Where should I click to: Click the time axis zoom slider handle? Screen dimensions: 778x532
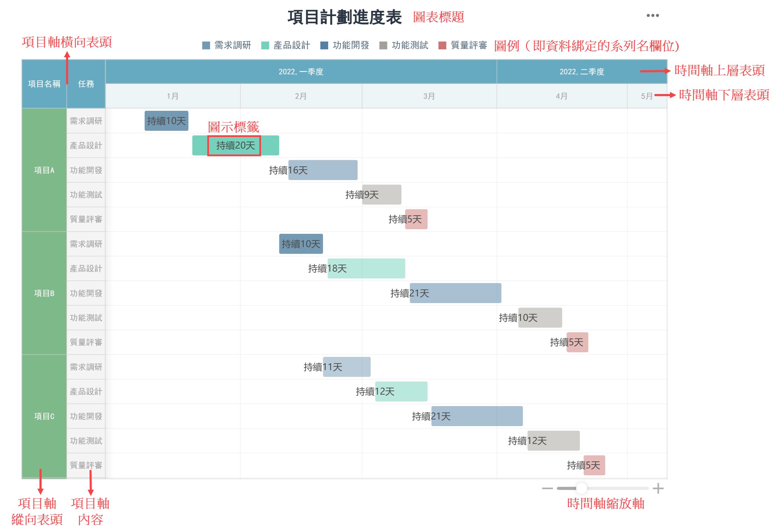581,488
